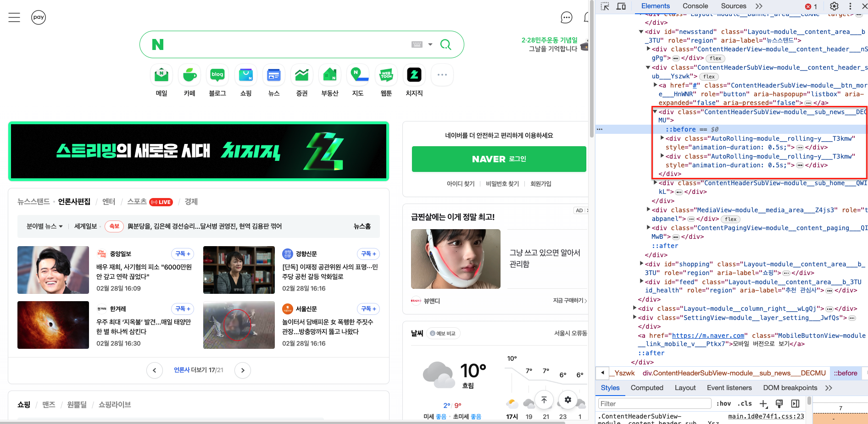
Task: Go to next page of 언론사 더보기
Action: pyautogui.click(x=243, y=370)
